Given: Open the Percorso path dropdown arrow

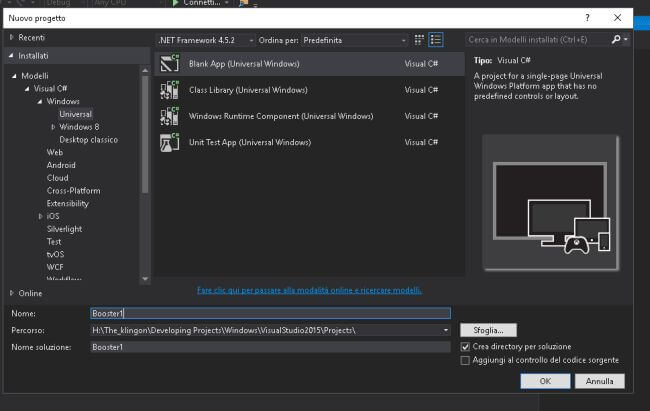Looking at the screenshot, I should [x=446, y=331].
